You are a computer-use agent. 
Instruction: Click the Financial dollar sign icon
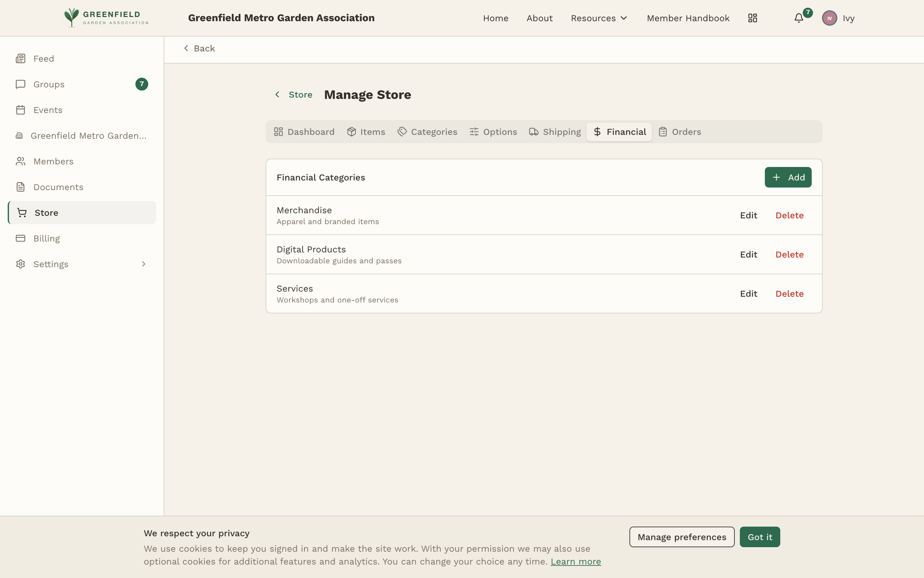(597, 132)
